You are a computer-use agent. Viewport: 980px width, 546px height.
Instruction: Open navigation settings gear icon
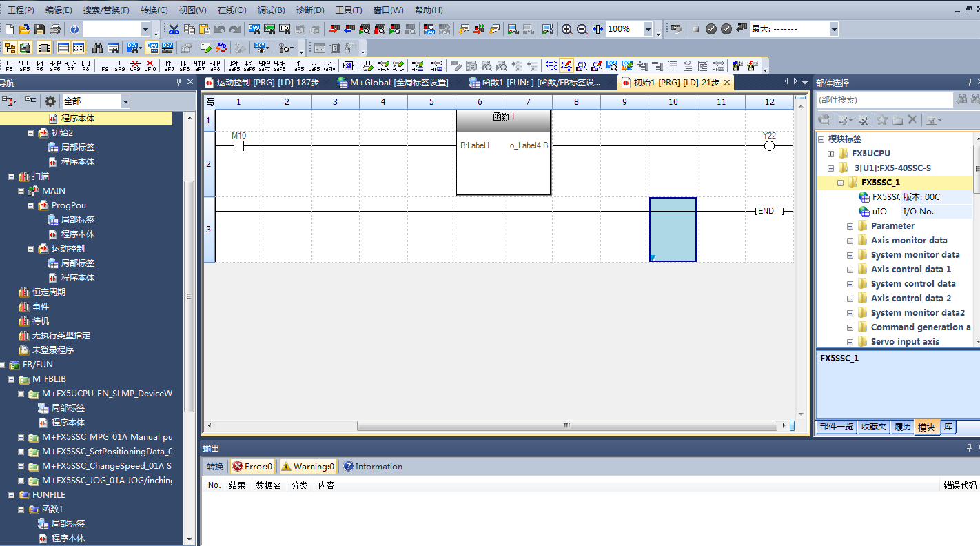point(50,101)
